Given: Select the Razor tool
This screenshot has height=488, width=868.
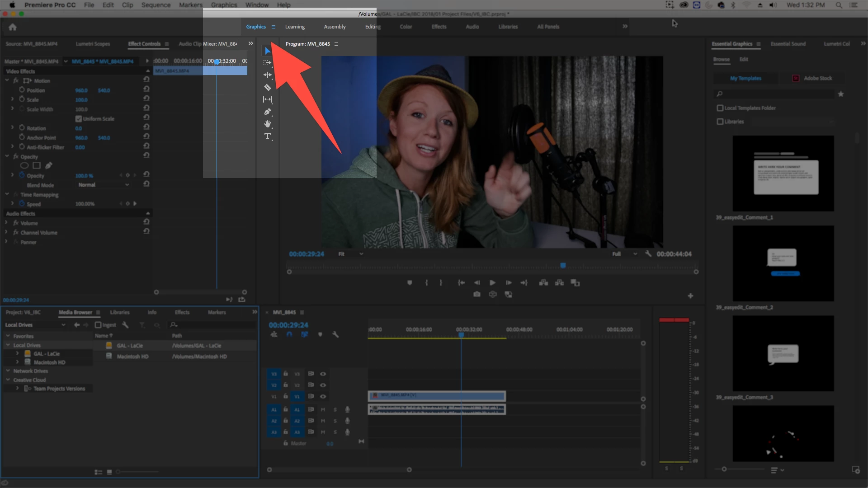Looking at the screenshot, I should click(267, 87).
